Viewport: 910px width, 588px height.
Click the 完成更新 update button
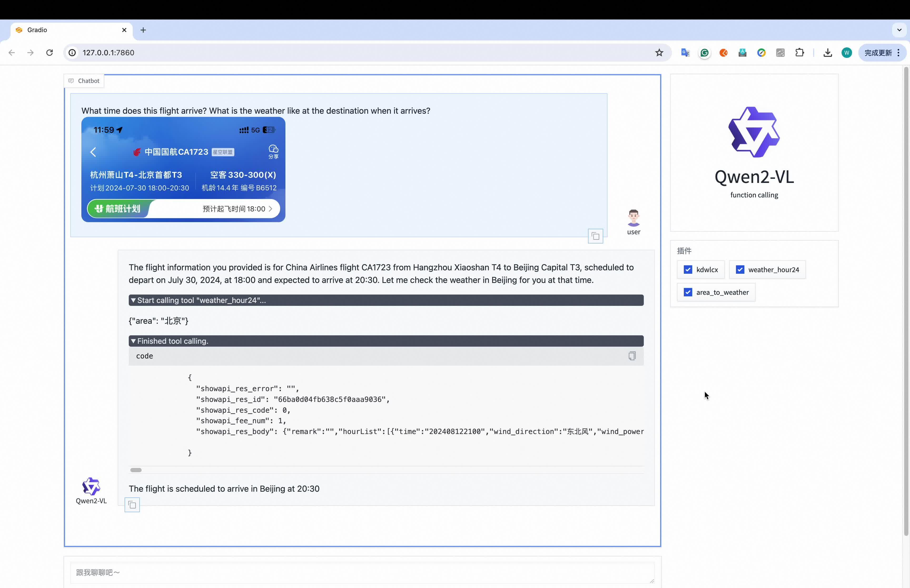(x=878, y=53)
